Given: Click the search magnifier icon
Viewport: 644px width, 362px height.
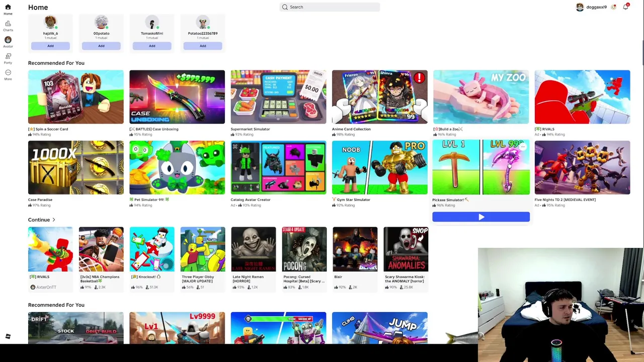Looking at the screenshot, I should [285, 7].
